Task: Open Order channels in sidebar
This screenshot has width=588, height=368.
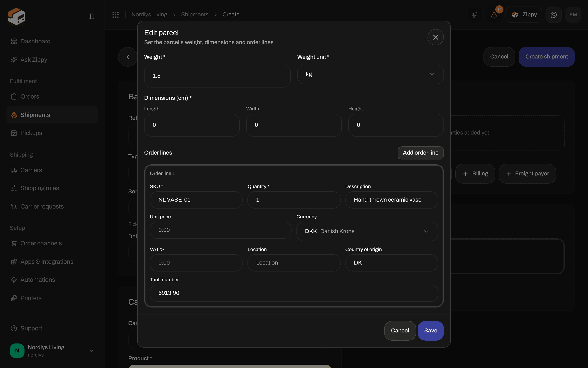Action: pyautogui.click(x=52, y=243)
